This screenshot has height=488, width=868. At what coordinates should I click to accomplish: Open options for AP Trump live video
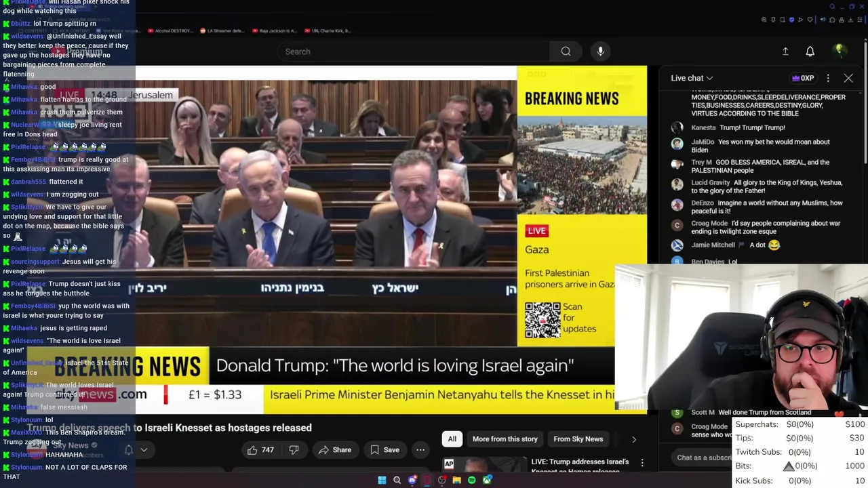point(642,463)
